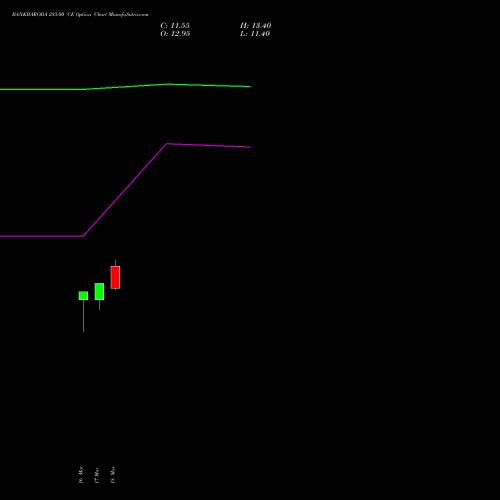Click the 16 Mar date label on the axis
The width and height of the screenshot is (500, 500).
point(81,475)
